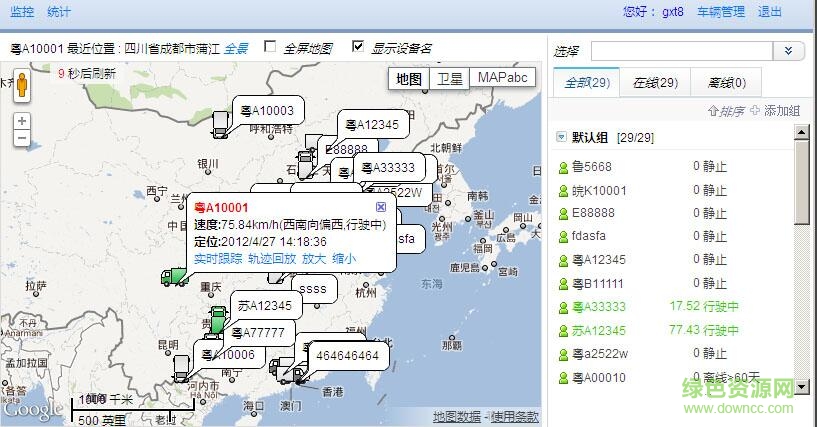Screen dimensions: 817x427
Task: Click user icon beside fdasfa
Action: click(563, 237)
